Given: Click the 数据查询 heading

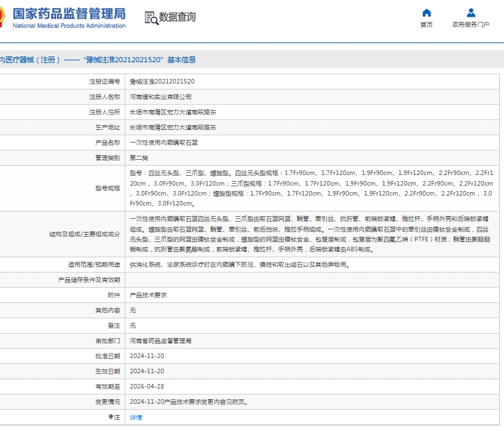Looking at the screenshot, I should pyautogui.click(x=177, y=17).
